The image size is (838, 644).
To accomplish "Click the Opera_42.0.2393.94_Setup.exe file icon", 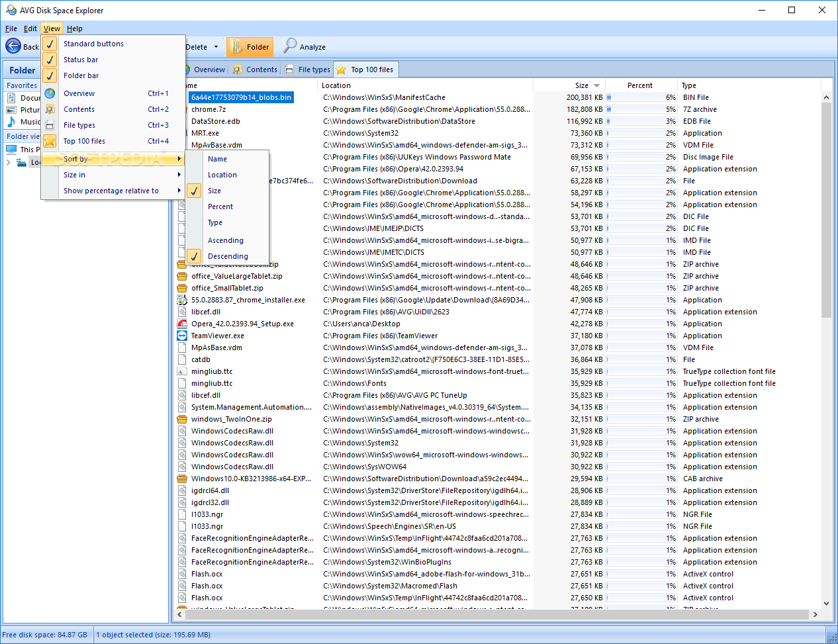I will coord(182,324).
